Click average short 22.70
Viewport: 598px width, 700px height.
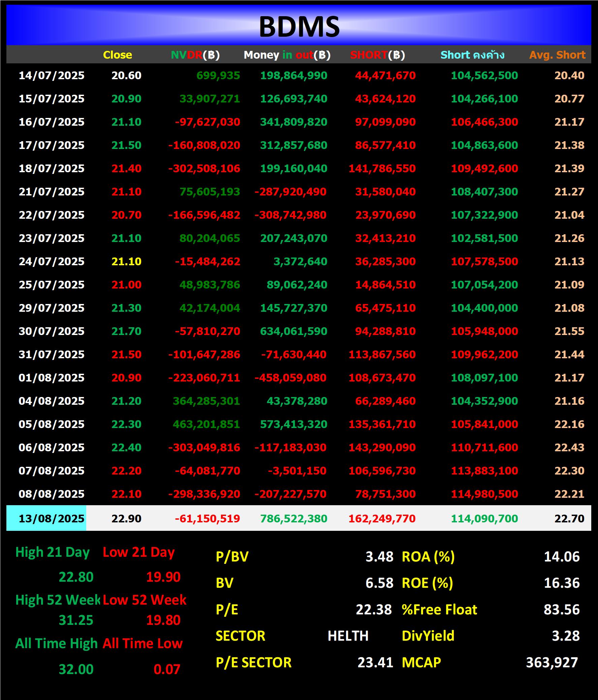coord(569,519)
